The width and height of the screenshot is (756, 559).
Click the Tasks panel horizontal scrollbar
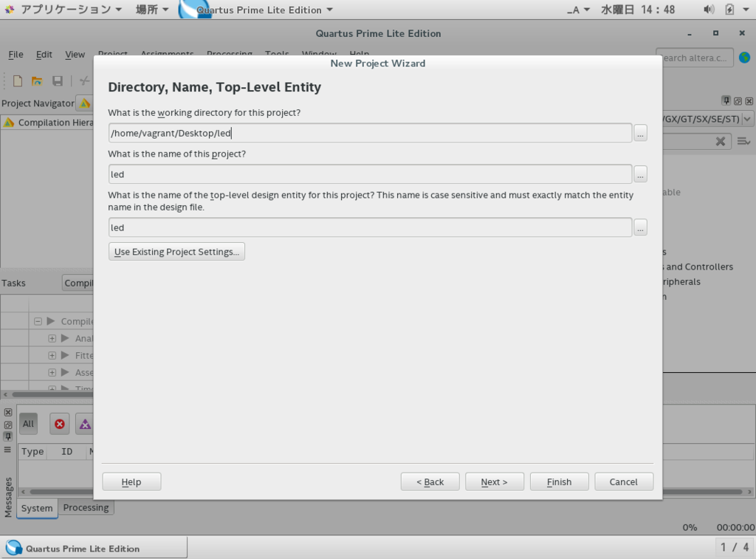[x=51, y=394]
